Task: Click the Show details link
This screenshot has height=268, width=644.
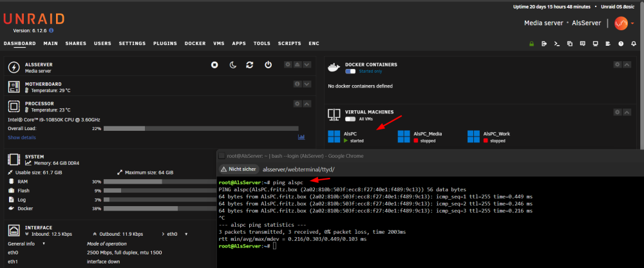Action: coord(22,138)
